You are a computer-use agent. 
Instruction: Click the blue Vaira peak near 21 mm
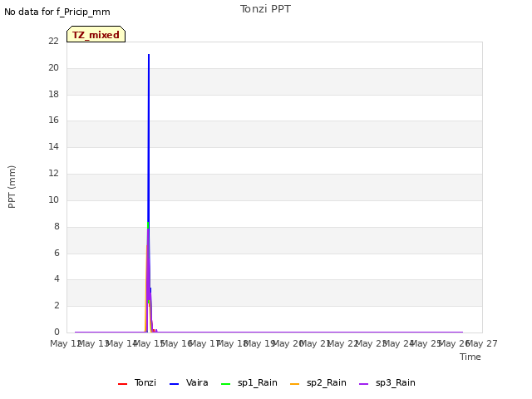[149, 55]
